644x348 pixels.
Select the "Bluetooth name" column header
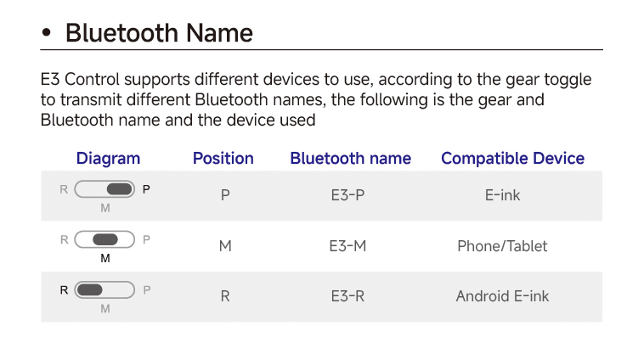pyautogui.click(x=350, y=158)
